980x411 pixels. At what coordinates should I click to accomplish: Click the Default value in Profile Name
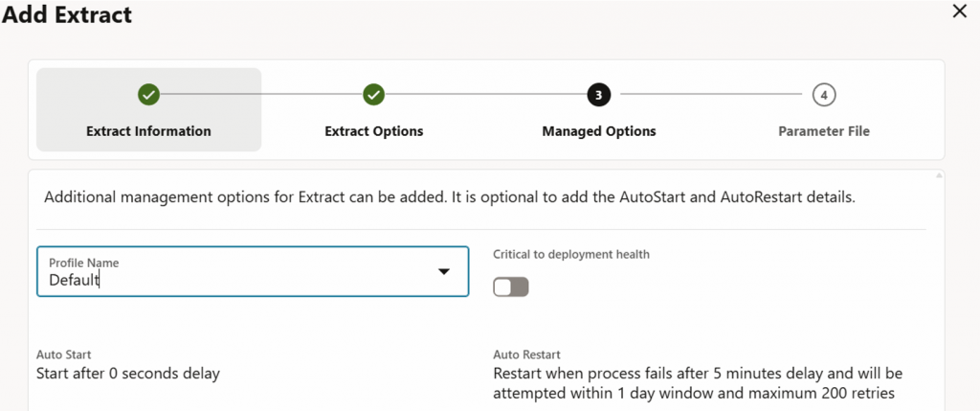click(76, 281)
